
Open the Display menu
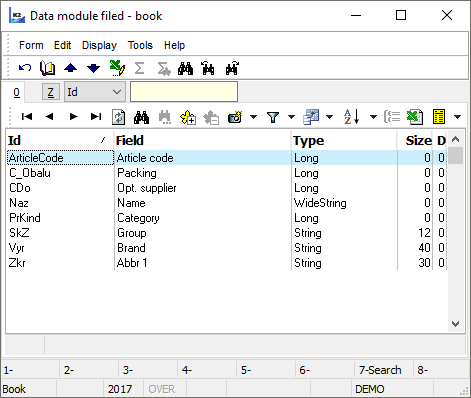tap(99, 45)
